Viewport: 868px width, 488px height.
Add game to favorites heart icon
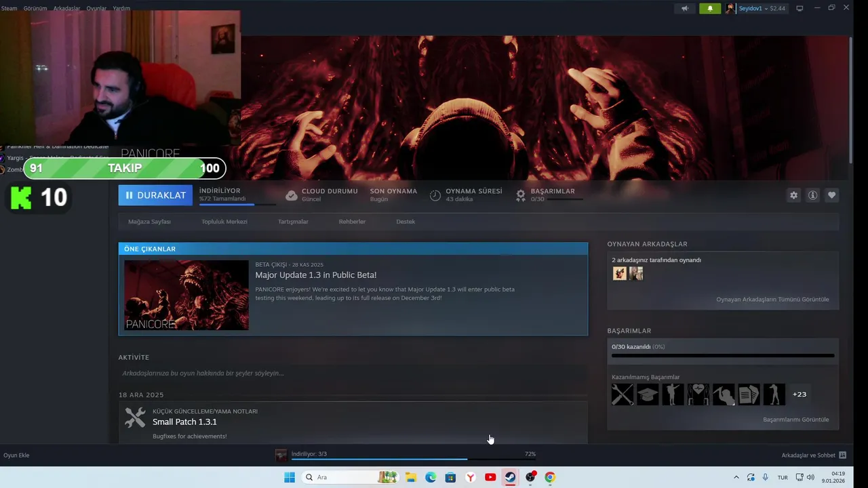coord(831,195)
